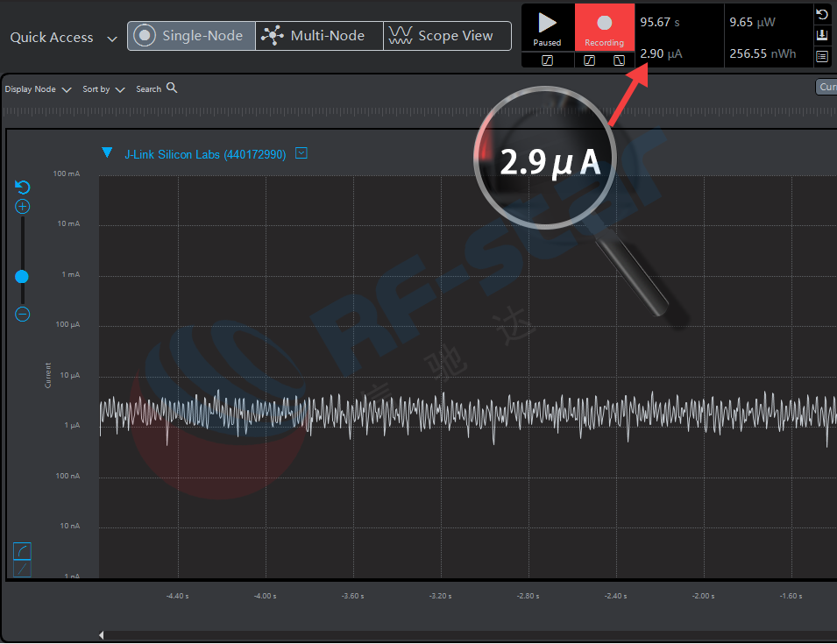The width and height of the screenshot is (837, 644).
Task: Stop the red Recording button
Action: [x=604, y=27]
